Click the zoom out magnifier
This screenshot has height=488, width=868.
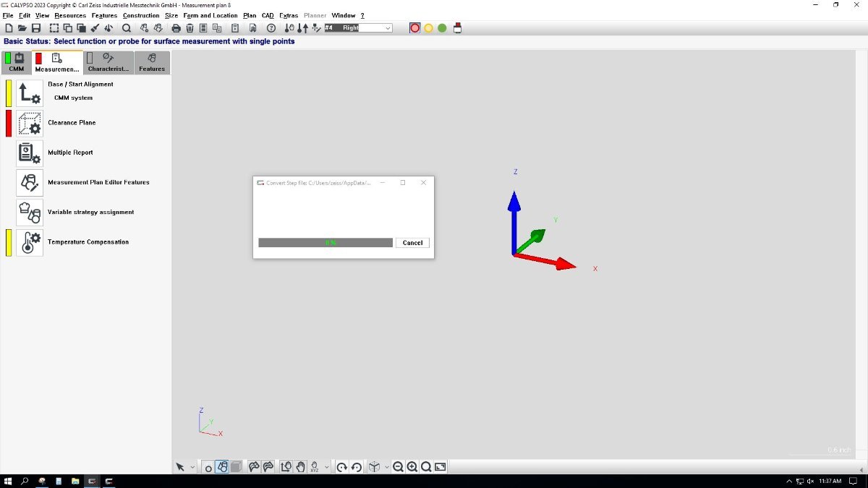[398, 467]
